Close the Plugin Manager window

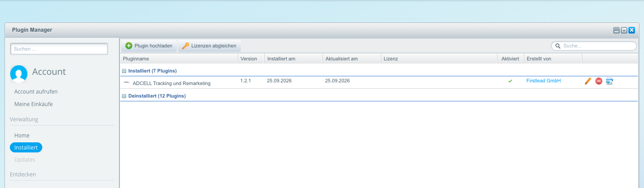point(632,30)
